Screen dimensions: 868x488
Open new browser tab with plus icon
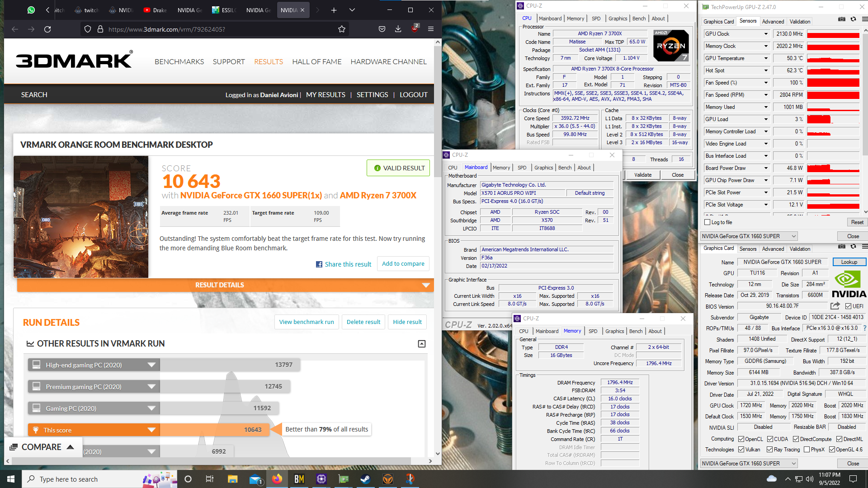(334, 10)
